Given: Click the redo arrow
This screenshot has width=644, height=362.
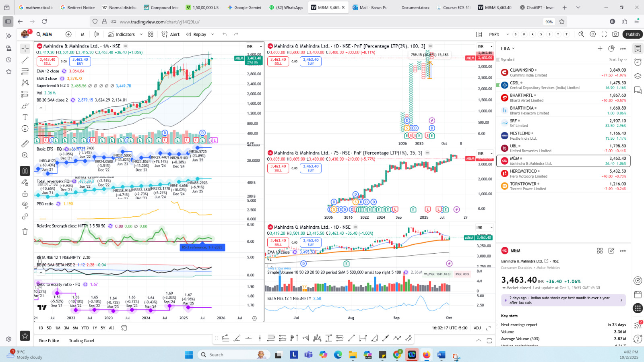Looking at the screenshot, I should pos(236,34).
